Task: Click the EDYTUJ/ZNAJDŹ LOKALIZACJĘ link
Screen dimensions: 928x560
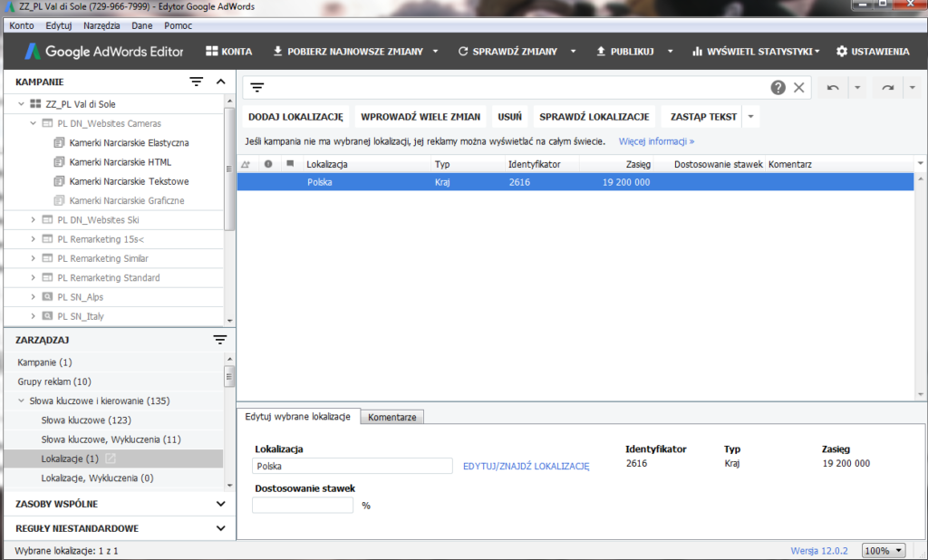Action: coord(527,465)
